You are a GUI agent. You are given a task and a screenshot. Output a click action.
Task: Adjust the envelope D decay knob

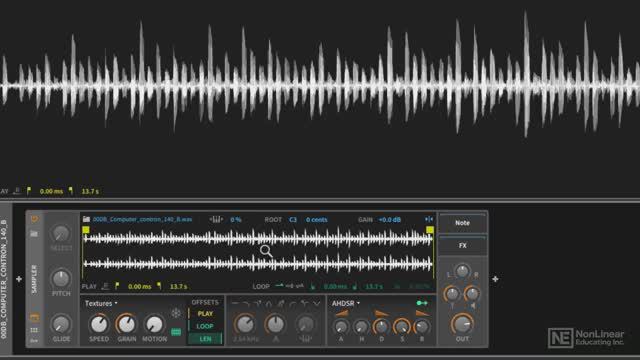(381, 327)
